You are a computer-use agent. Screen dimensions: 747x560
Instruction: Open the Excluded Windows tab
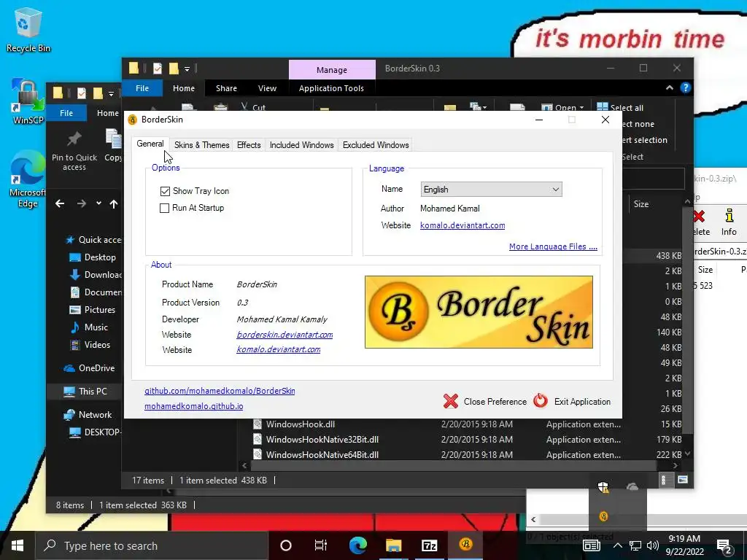376,145
